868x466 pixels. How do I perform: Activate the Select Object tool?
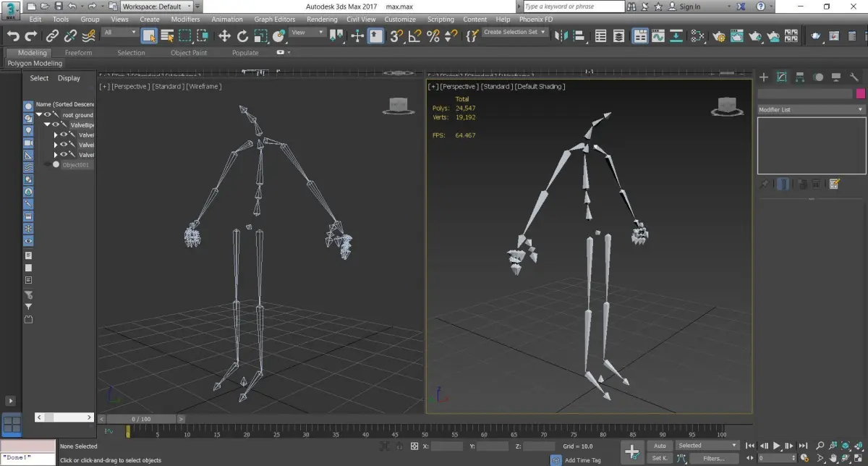(x=149, y=35)
